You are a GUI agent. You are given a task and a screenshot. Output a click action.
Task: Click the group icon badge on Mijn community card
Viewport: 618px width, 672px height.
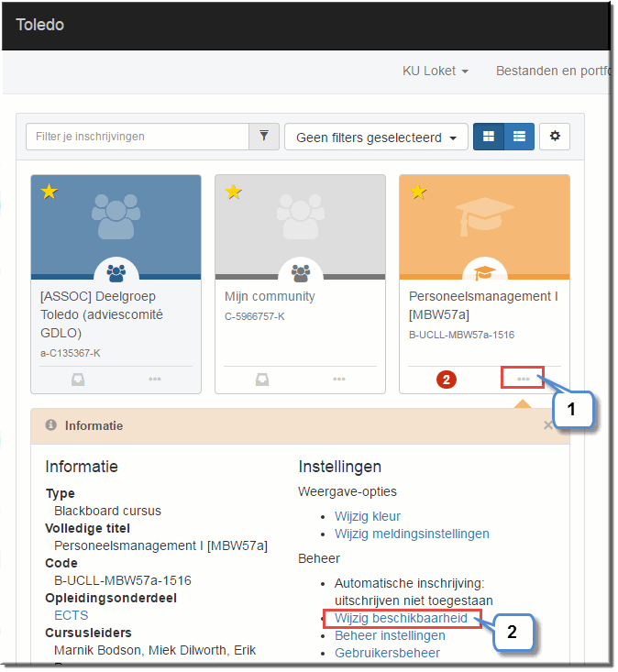(x=301, y=272)
